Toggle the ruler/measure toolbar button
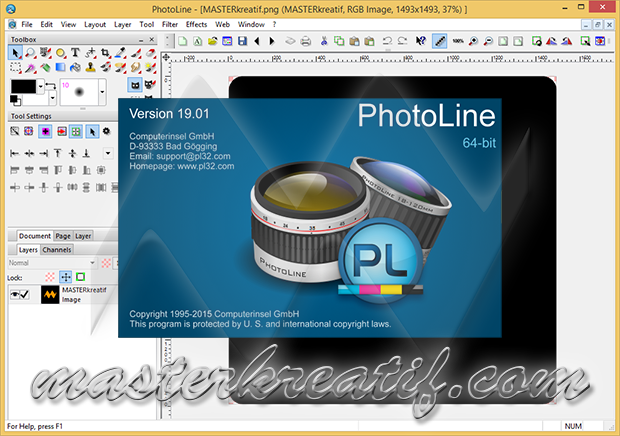 pyautogui.click(x=440, y=41)
